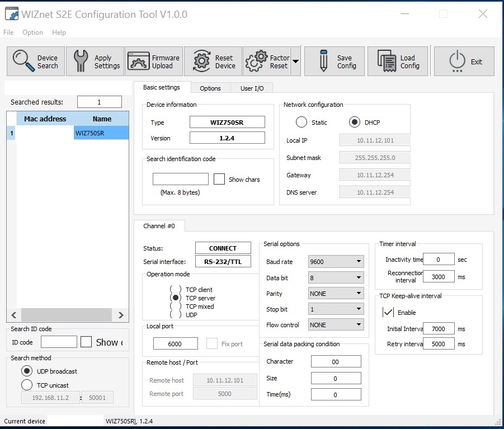Click the Remote host field
The height and width of the screenshot is (429, 504).
(x=225, y=380)
